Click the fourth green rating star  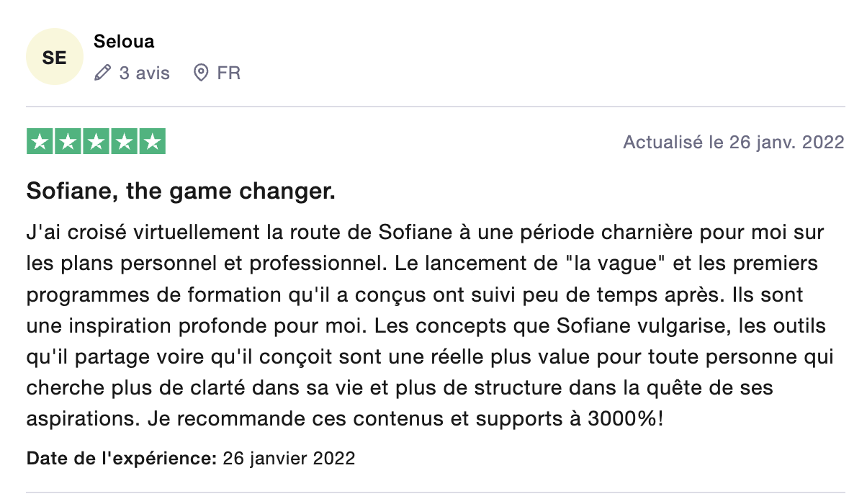tap(124, 142)
